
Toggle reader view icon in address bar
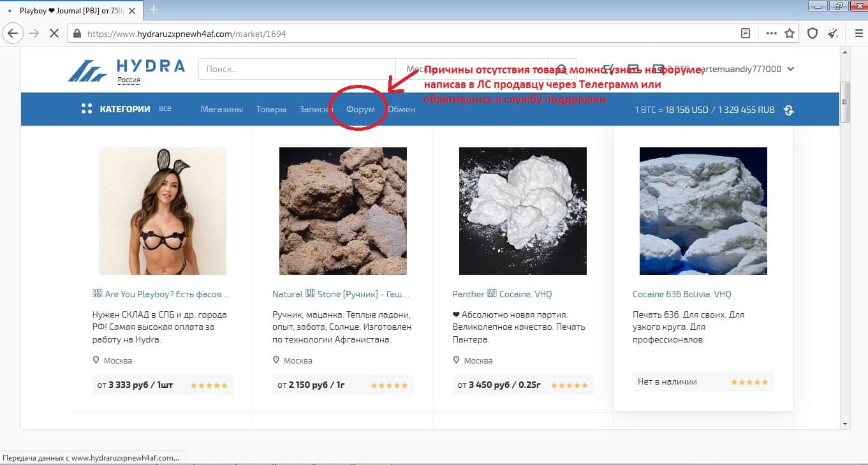point(746,33)
